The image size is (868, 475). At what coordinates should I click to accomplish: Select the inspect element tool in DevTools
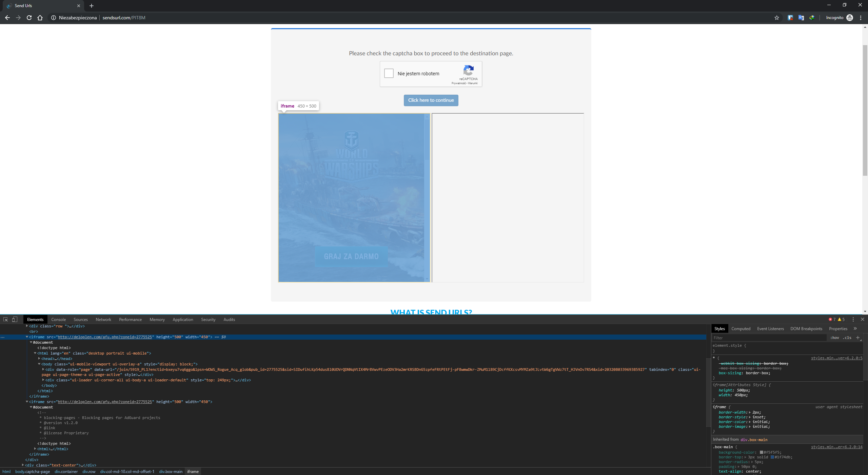[x=5, y=319]
